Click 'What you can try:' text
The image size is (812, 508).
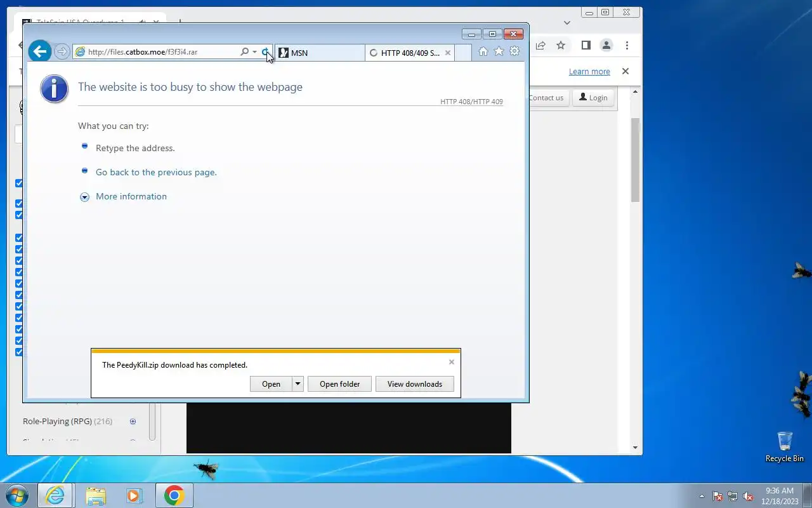click(x=114, y=126)
